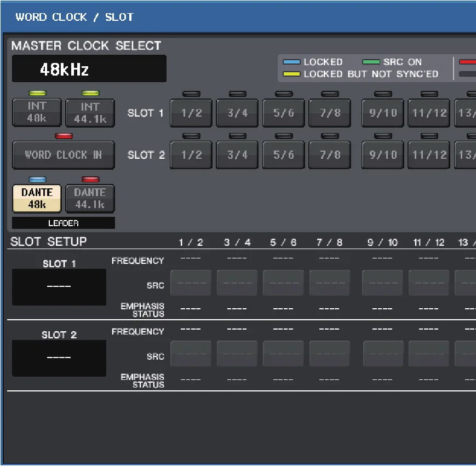The width and height of the screenshot is (476, 467).
Task: Select SLOT 2 channel 11/12 clock
Action: [x=429, y=155]
